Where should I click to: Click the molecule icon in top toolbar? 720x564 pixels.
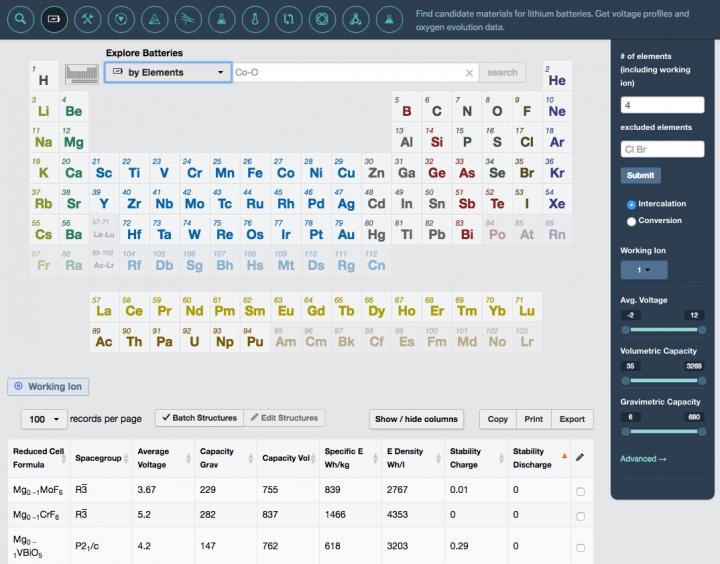(354, 18)
